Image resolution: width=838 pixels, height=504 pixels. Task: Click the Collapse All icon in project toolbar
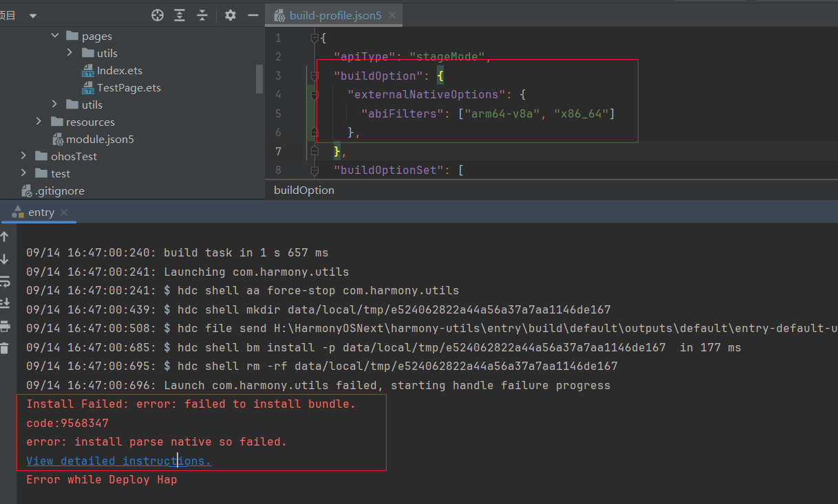(203, 14)
